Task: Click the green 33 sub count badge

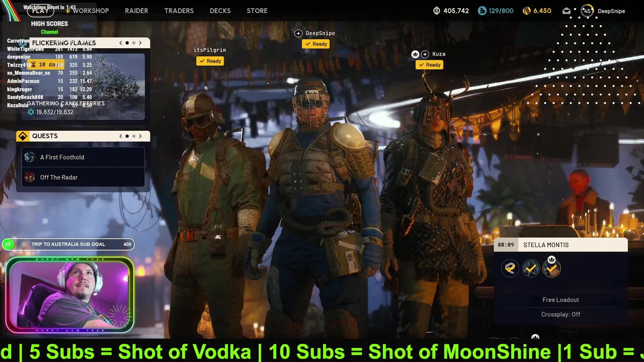Action: 8,244
